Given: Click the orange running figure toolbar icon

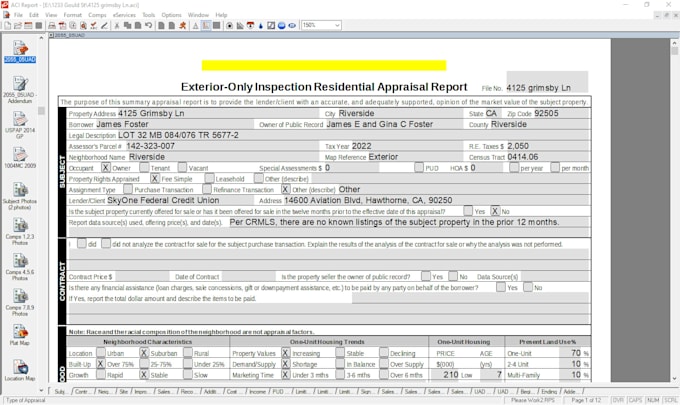Looking at the screenshot, I should pos(183,26).
